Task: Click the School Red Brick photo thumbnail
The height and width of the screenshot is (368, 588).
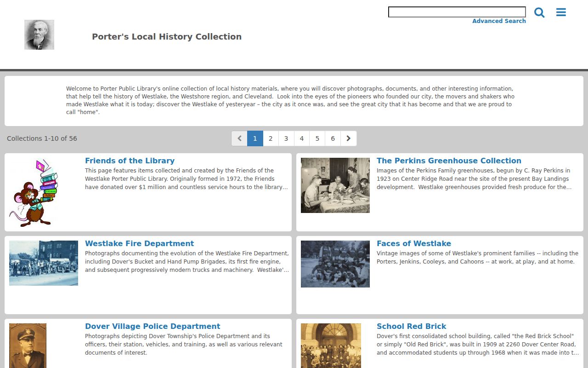Action: 331,345
